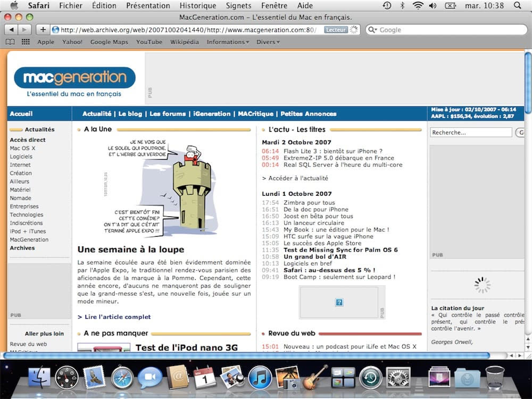The image size is (532, 399).
Task: Open iChat from the Dock
Action: [149, 377]
